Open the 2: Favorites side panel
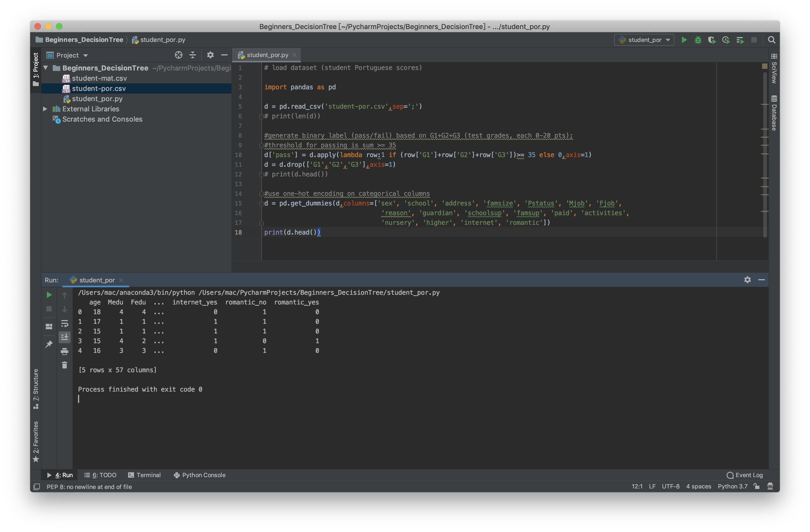The height and width of the screenshot is (532, 810). [36, 442]
